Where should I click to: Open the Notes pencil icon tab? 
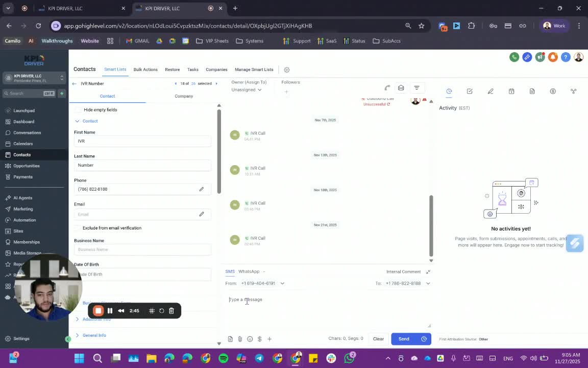(x=491, y=91)
